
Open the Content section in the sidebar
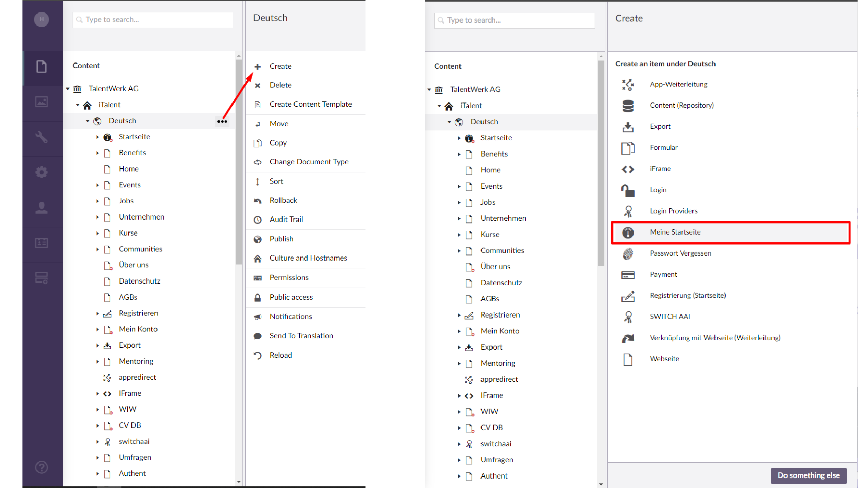point(42,67)
